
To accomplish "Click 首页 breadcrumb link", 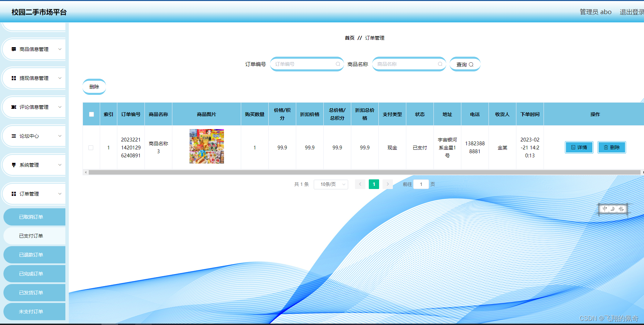I will click(350, 38).
